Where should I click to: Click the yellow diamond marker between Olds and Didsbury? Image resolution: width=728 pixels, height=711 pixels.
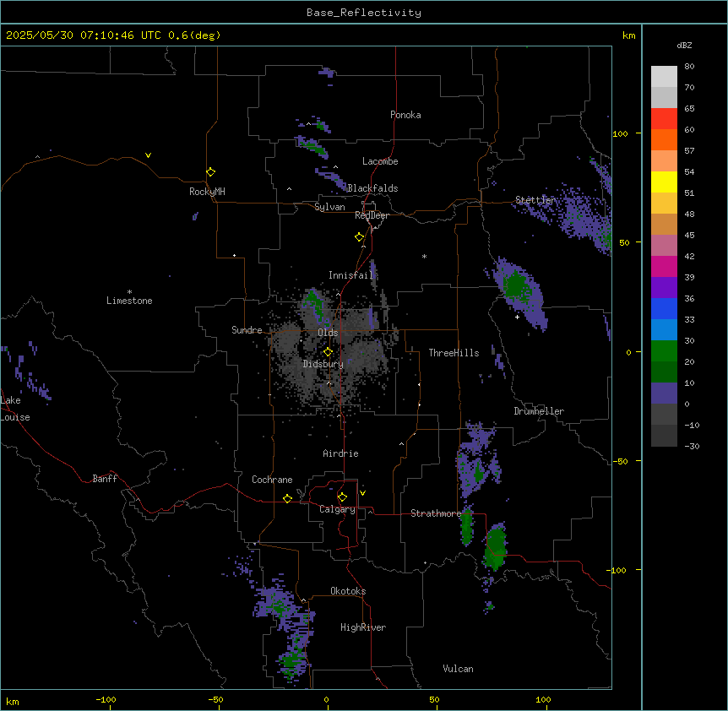click(328, 351)
